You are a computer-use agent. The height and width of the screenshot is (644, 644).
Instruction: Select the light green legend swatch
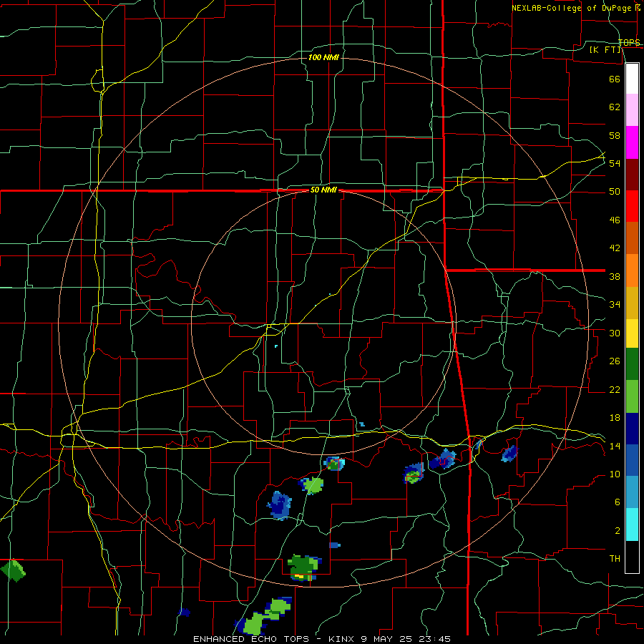point(632,396)
